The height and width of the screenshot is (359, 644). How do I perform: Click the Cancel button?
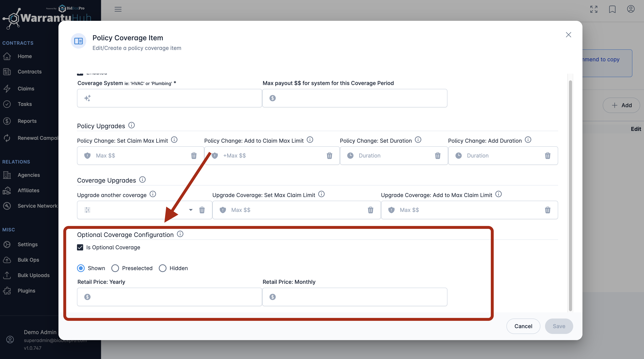click(523, 326)
